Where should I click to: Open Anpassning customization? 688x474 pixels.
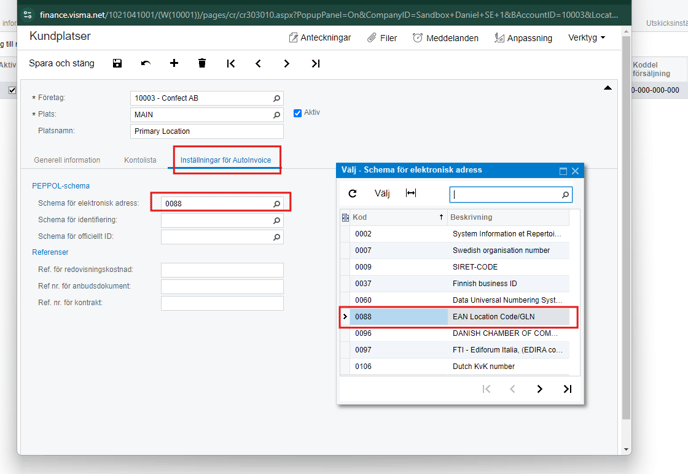click(523, 38)
